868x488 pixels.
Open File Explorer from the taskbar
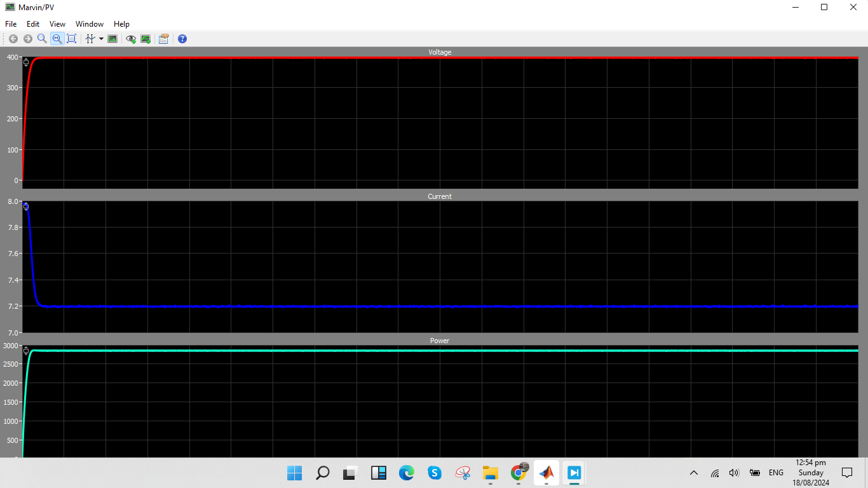coord(491,473)
